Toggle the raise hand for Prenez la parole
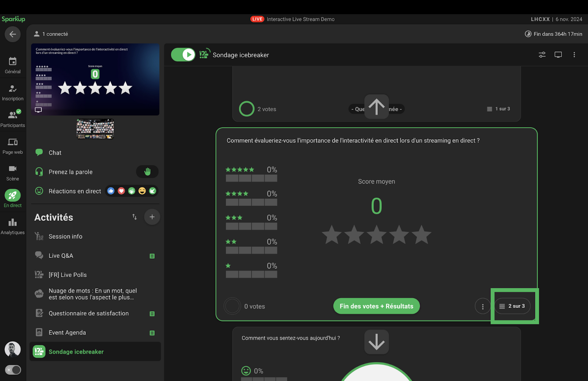588x381 pixels. pos(147,172)
